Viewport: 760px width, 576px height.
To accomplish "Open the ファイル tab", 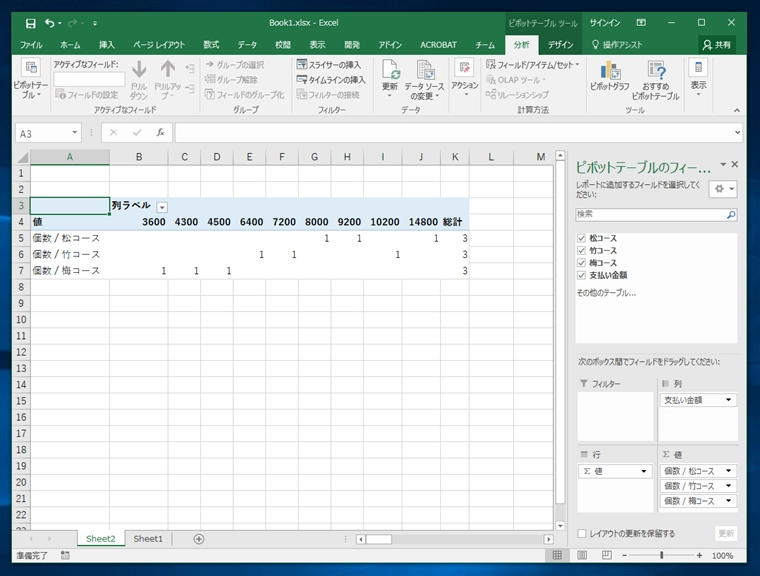I will pyautogui.click(x=31, y=45).
